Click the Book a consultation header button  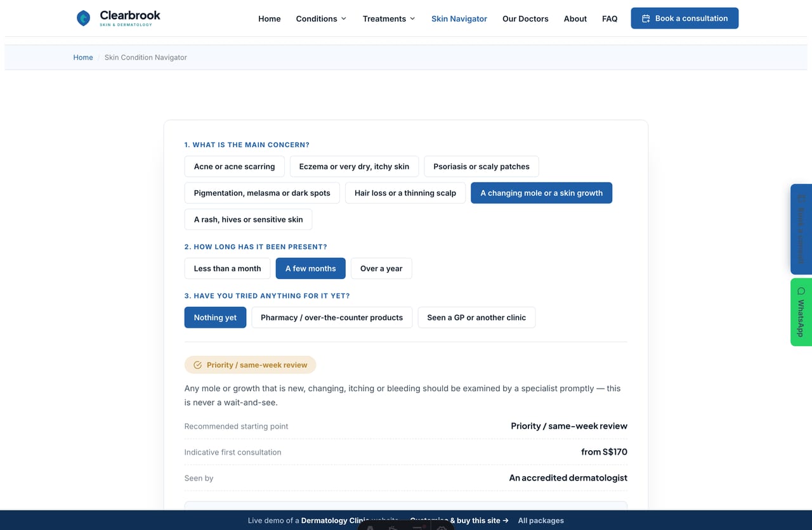coord(684,18)
